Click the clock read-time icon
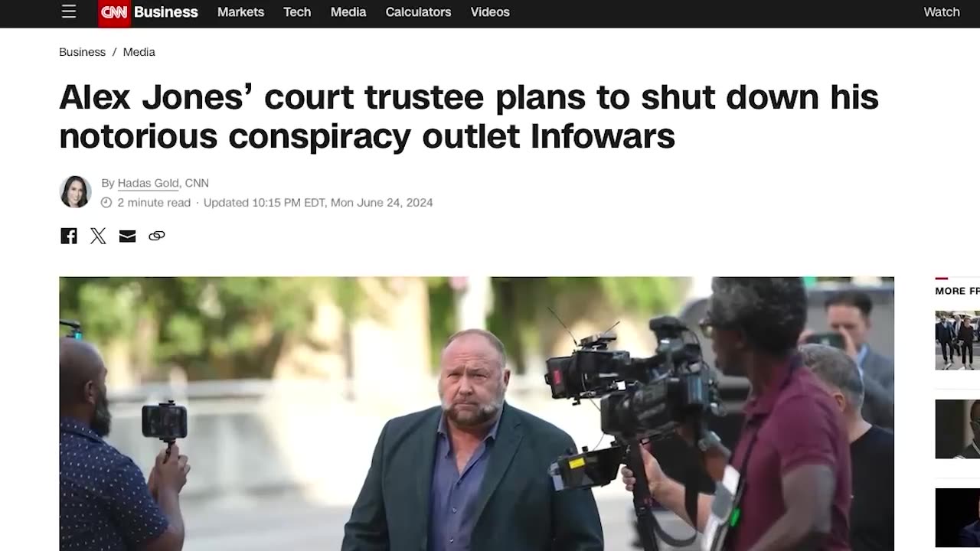This screenshot has width=980, height=551. (106, 203)
